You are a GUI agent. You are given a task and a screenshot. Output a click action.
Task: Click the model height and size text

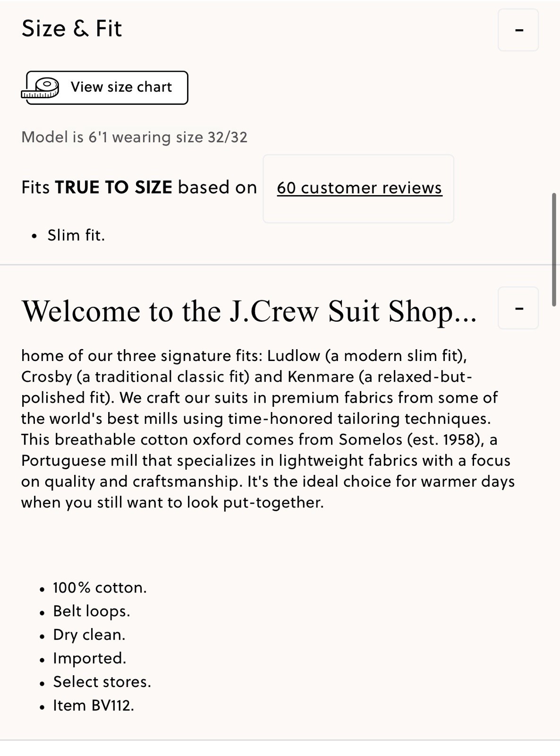pos(134,137)
